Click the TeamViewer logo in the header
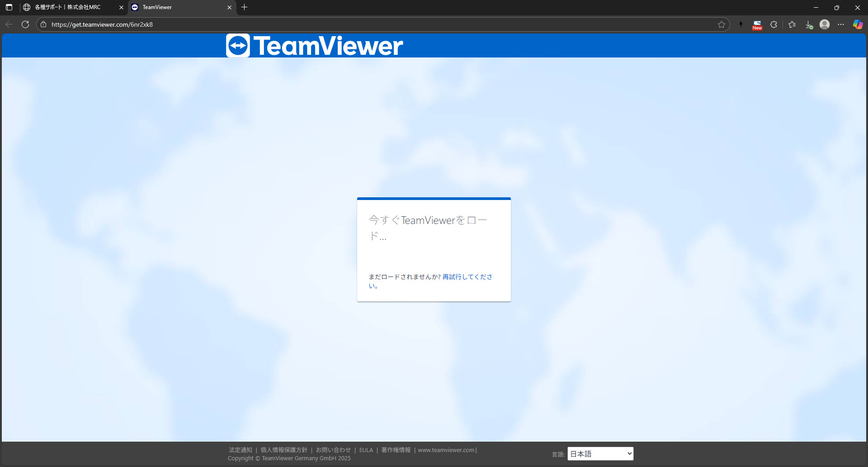The width and height of the screenshot is (868, 467). tap(314, 46)
